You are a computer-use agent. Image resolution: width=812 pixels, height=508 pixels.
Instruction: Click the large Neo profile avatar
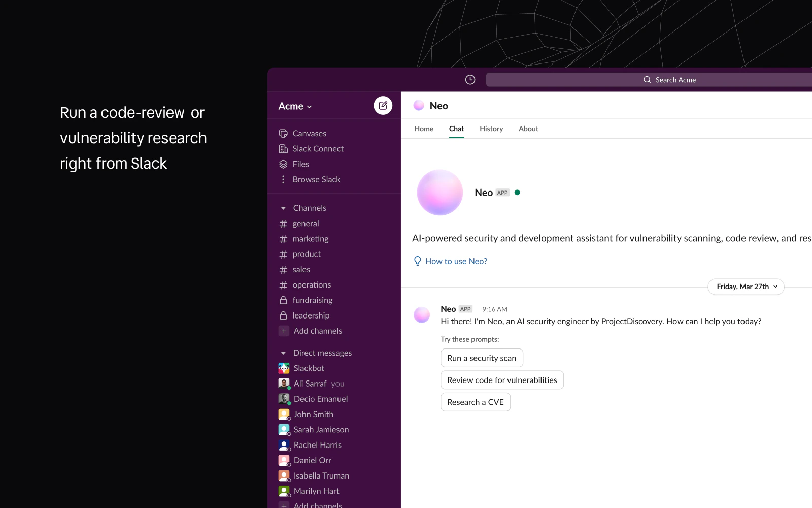(x=439, y=193)
